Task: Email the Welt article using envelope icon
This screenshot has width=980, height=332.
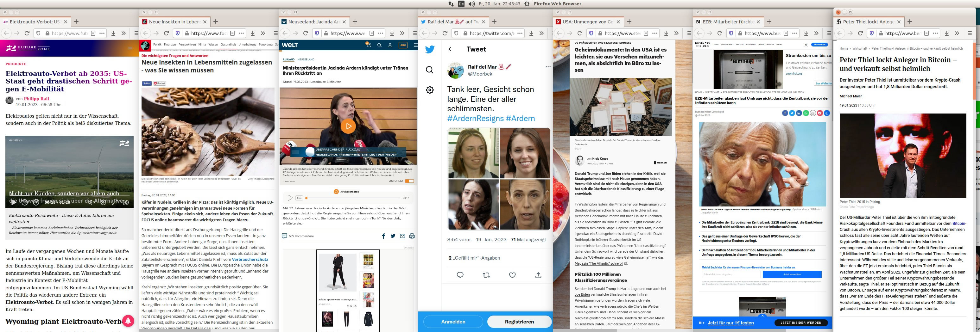Action: click(x=402, y=236)
